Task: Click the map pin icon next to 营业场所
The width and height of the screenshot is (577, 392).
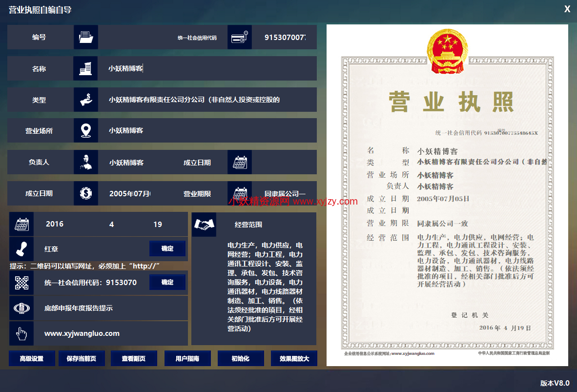Action: pos(86,130)
